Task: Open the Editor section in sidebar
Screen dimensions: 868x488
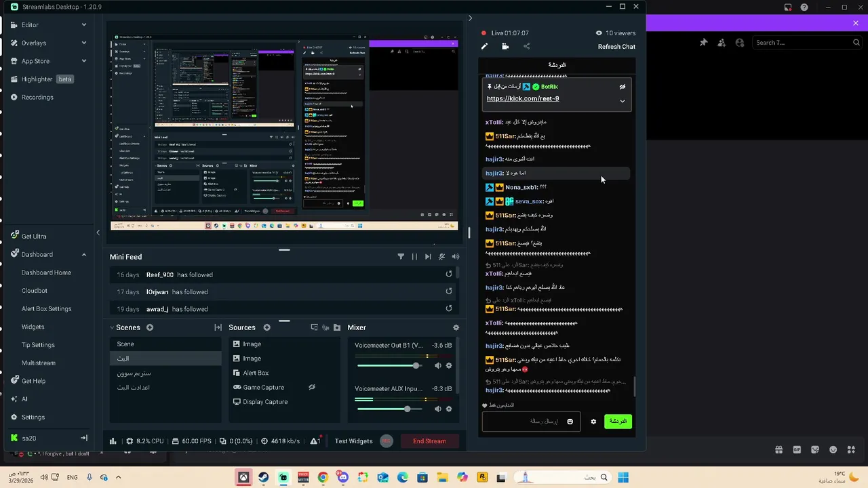Action: [x=29, y=24]
